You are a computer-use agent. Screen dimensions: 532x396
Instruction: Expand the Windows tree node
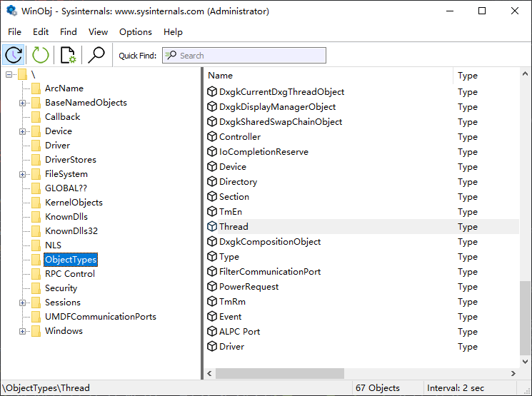tap(22, 331)
